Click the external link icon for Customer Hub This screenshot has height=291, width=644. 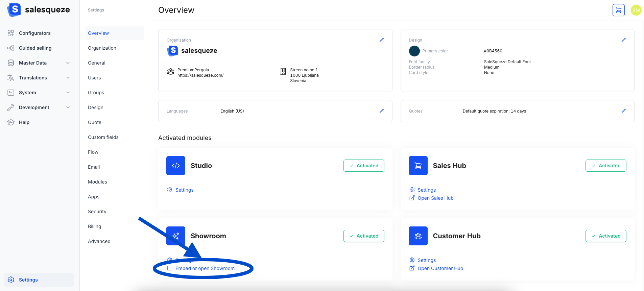tap(412, 268)
